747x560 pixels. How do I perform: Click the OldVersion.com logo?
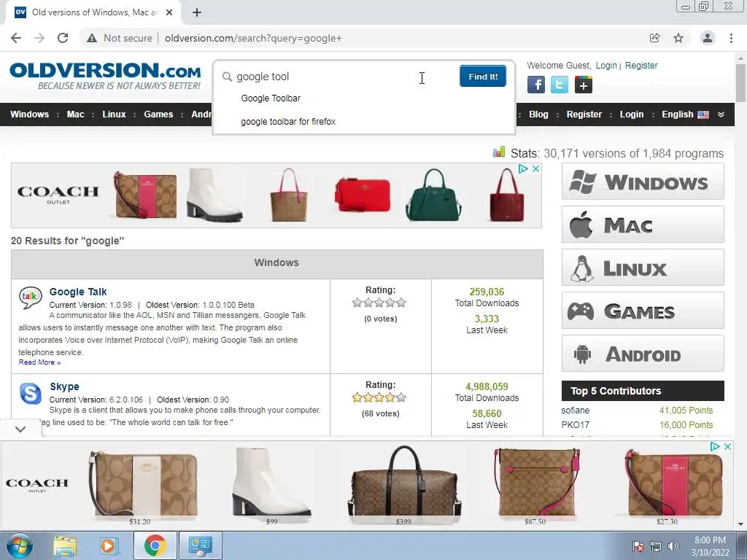click(x=105, y=76)
